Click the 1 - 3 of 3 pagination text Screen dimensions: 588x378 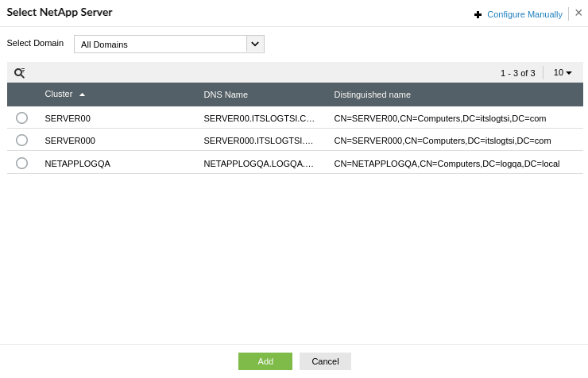point(517,73)
